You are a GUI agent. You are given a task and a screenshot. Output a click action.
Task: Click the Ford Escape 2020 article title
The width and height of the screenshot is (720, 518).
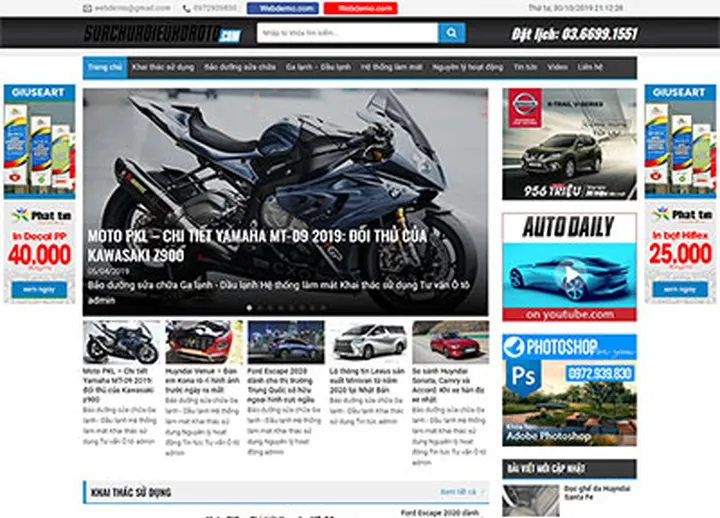click(281, 385)
